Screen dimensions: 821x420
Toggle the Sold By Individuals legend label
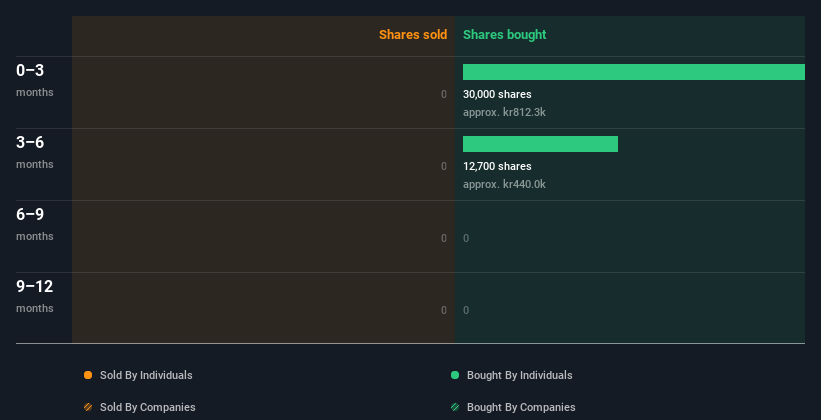[146, 375]
